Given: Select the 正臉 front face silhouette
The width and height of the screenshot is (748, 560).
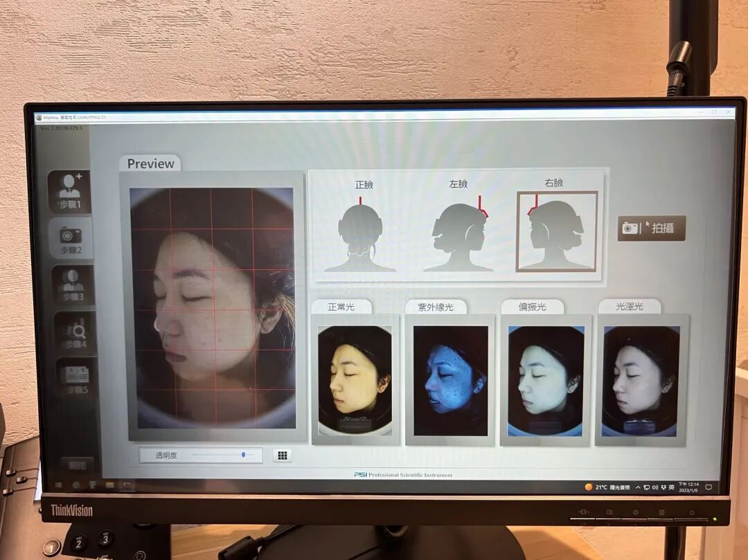Looking at the screenshot, I should coord(361,233).
